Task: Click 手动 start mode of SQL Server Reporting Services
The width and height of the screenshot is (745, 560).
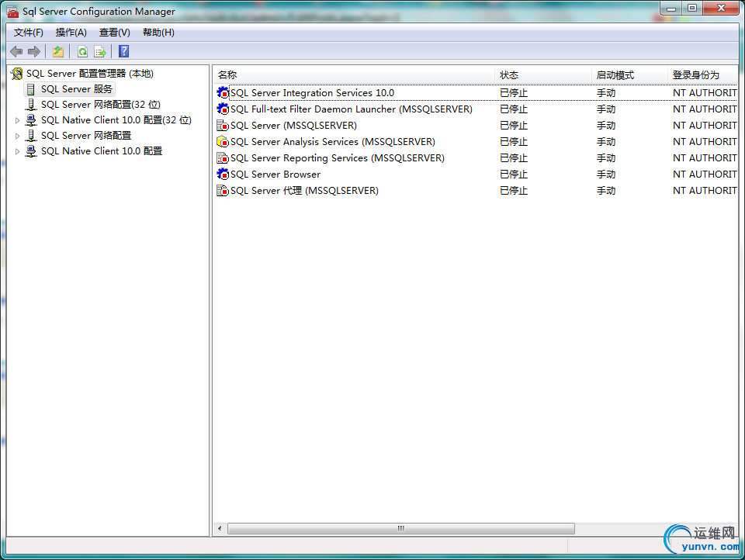Action: coord(606,157)
